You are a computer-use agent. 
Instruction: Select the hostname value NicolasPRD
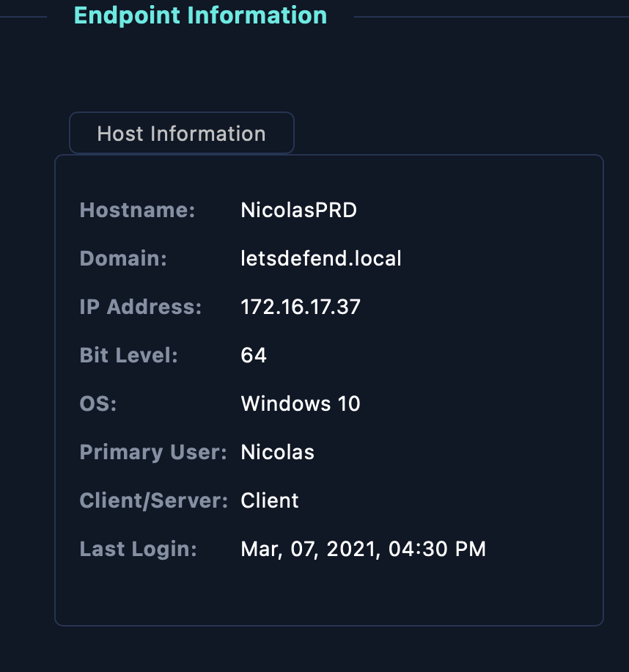tap(299, 210)
